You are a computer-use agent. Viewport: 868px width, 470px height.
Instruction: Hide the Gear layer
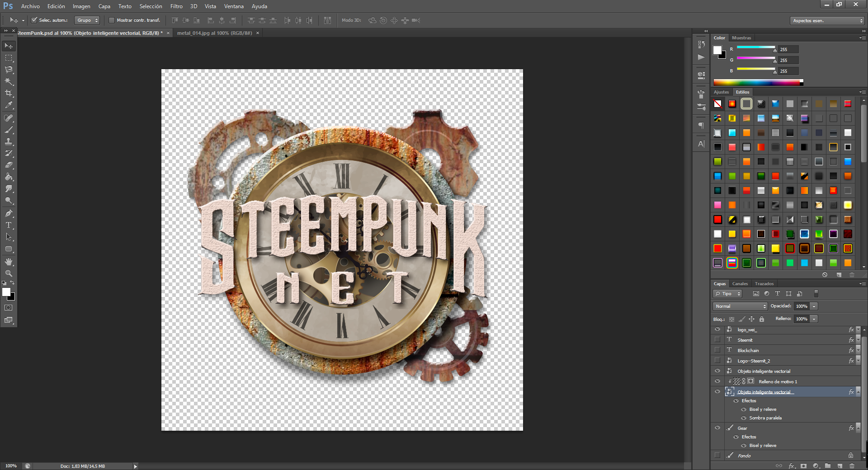pyautogui.click(x=717, y=428)
